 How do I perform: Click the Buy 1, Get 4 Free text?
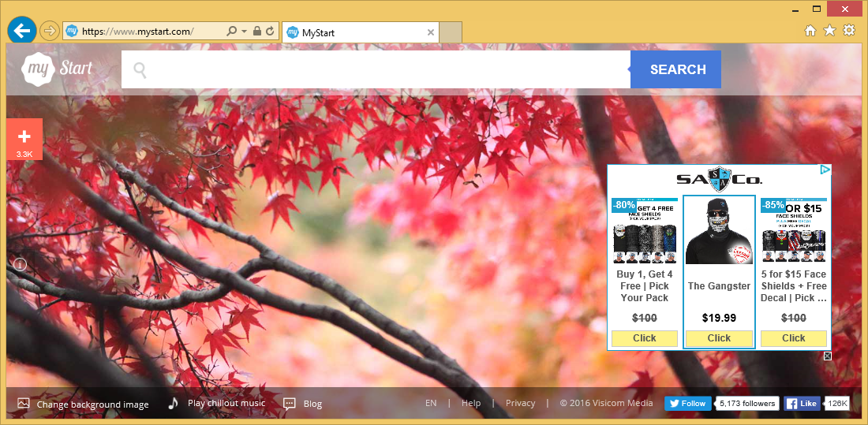(x=645, y=286)
